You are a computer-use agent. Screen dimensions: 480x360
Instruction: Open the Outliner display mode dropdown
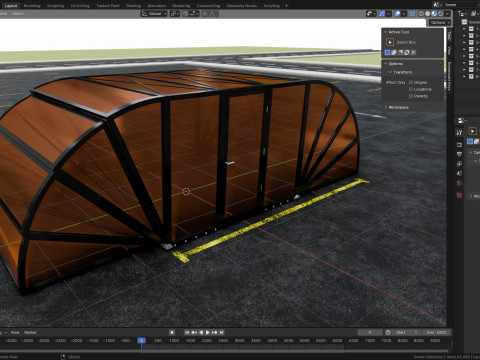(474, 14)
